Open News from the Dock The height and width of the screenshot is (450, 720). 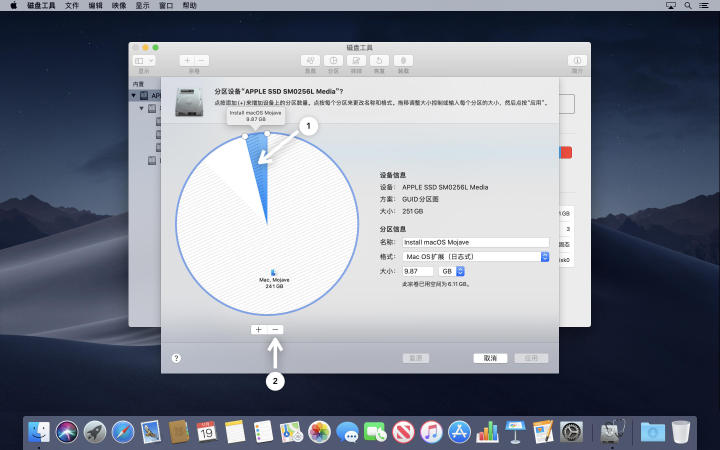[x=404, y=432]
